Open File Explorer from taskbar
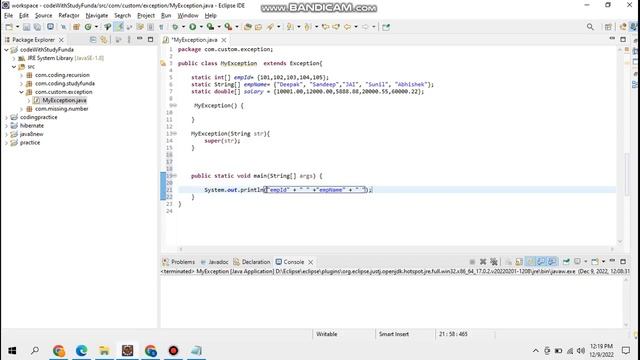This screenshot has height=360, width=640. (104, 350)
